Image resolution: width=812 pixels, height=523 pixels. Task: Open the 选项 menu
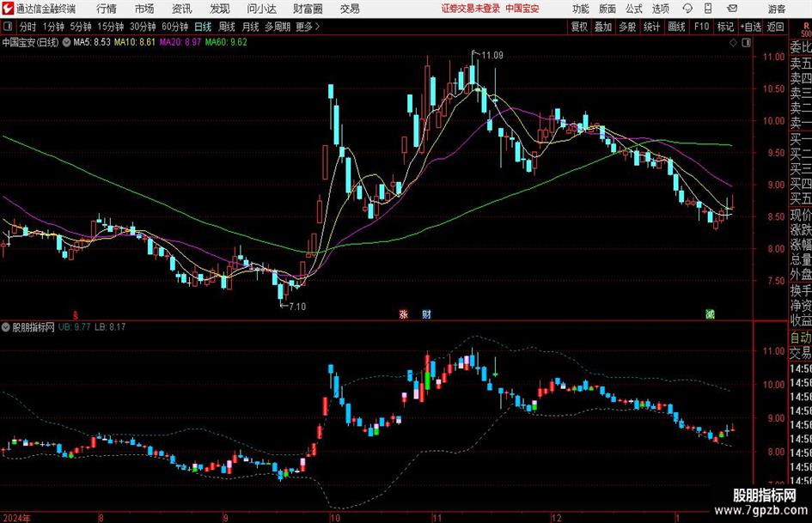pos(660,9)
